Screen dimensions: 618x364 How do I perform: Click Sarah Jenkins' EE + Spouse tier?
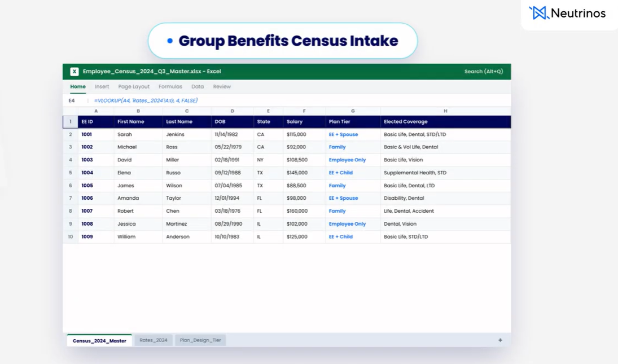click(353, 134)
